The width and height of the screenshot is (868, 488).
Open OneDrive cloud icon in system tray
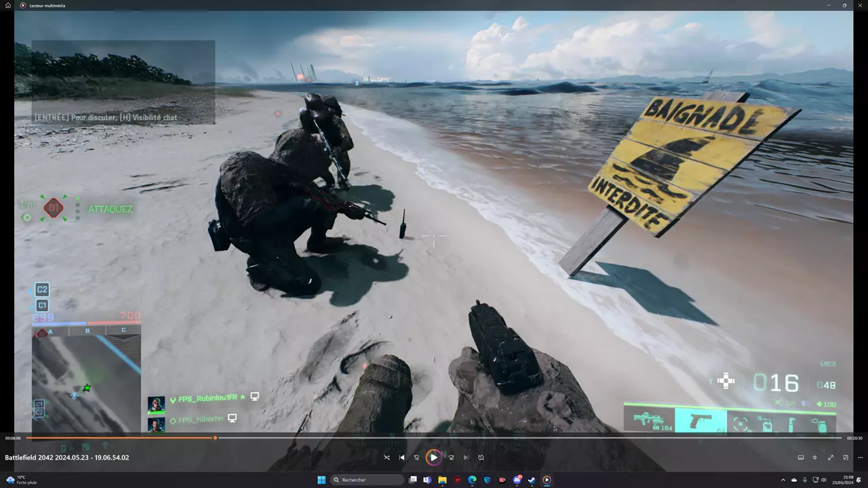tap(794, 480)
